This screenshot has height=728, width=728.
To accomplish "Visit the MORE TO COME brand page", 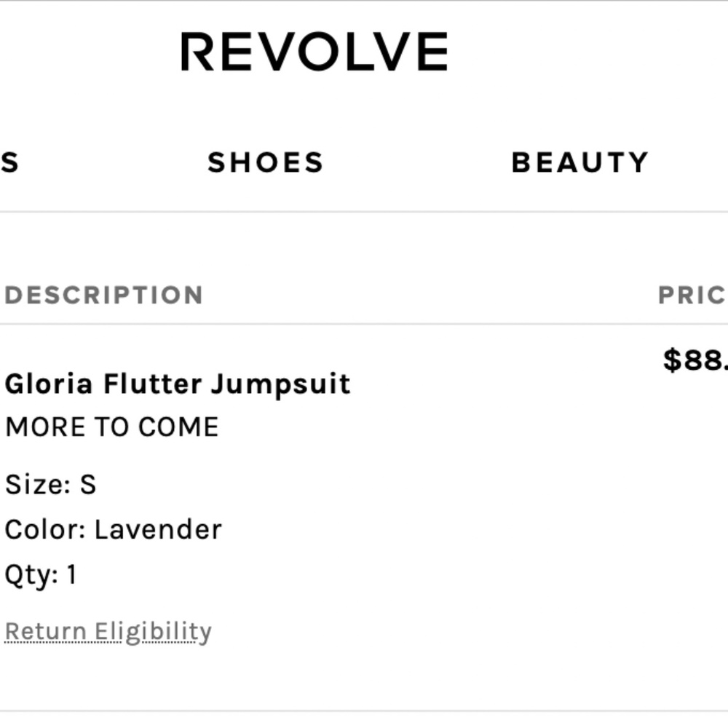I will (x=111, y=427).
